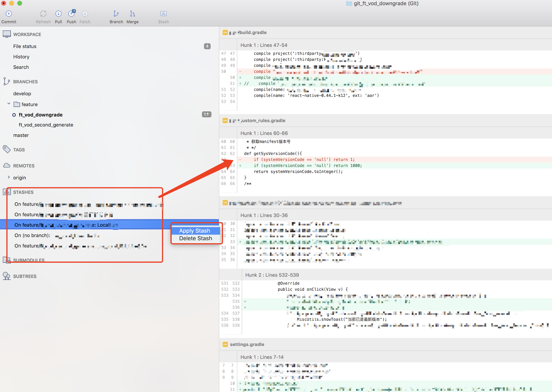Open the History view
The image size is (552, 392).
pos(21,57)
